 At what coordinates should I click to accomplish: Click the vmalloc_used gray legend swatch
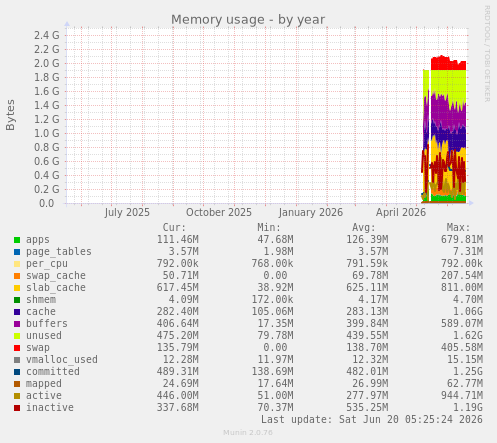17,360
